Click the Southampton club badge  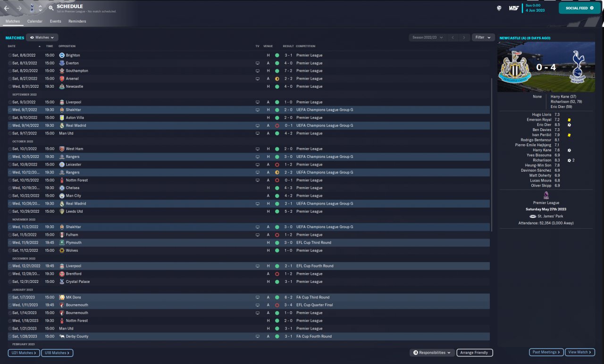(x=62, y=71)
